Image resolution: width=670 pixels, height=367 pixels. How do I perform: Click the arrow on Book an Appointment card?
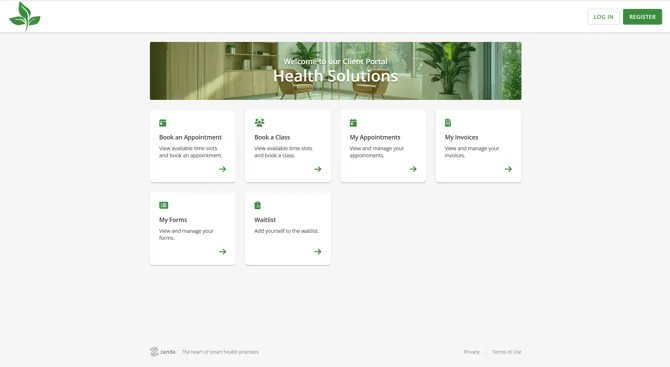point(223,169)
